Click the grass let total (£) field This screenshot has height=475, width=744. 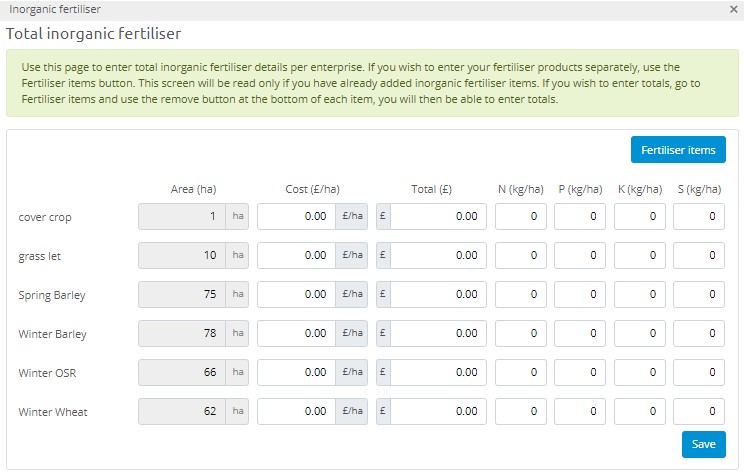(438, 255)
